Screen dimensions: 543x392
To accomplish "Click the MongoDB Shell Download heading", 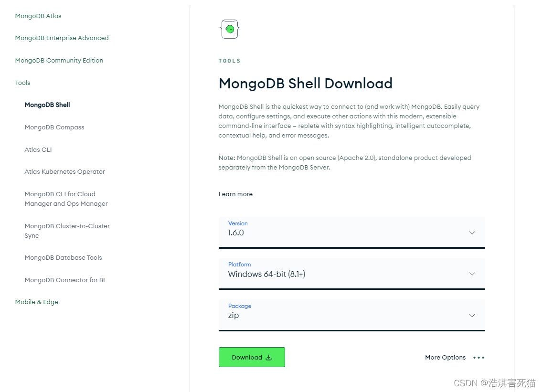I will (306, 84).
